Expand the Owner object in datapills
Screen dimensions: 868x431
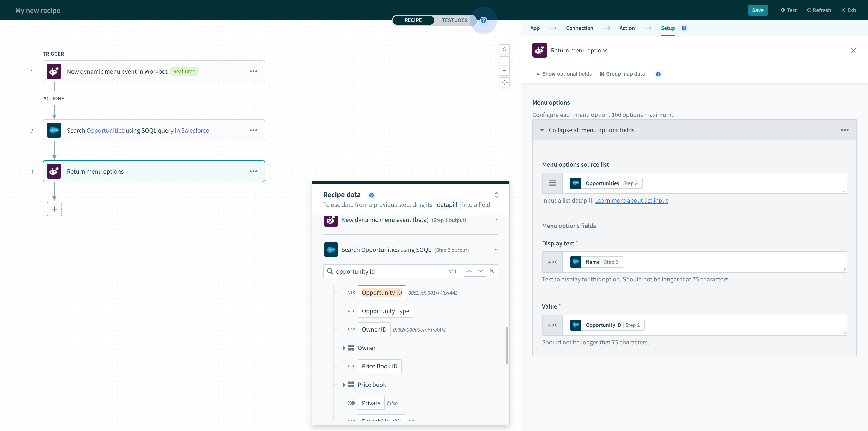point(344,348)
